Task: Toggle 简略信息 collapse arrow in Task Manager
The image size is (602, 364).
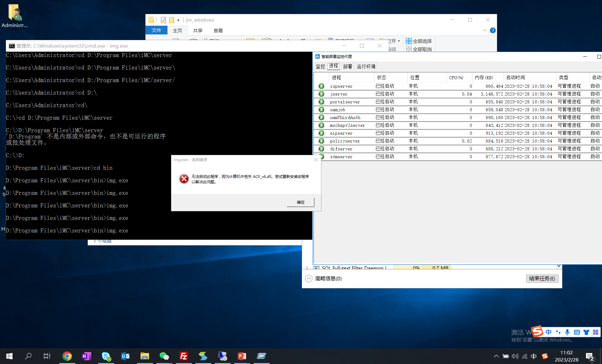Action: coord(309,278)
